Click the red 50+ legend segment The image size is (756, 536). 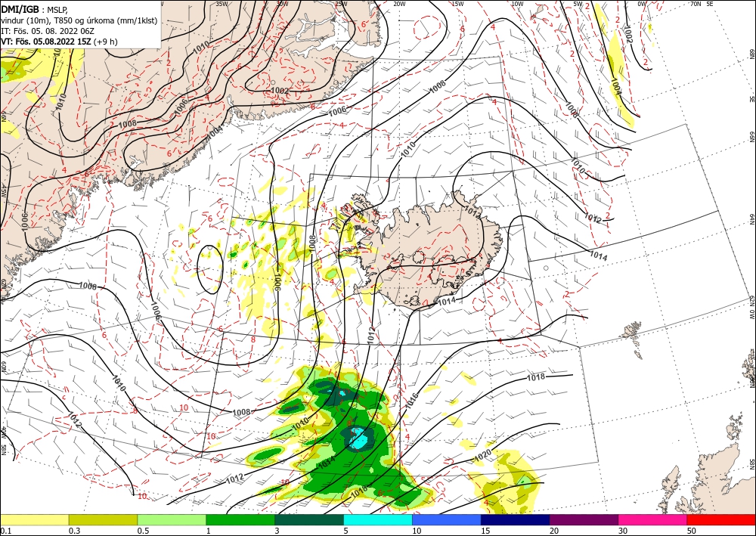[721, 519]
